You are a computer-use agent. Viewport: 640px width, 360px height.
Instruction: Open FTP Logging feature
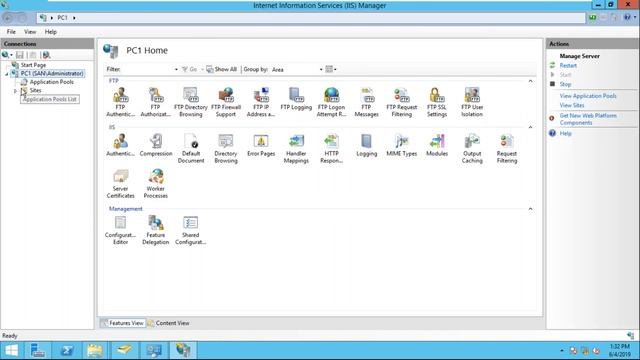[296, 99]
